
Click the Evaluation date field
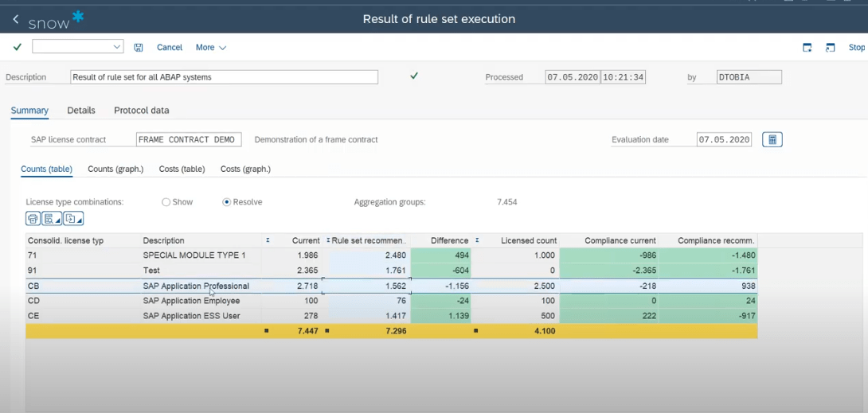click(x=724, y=140)
